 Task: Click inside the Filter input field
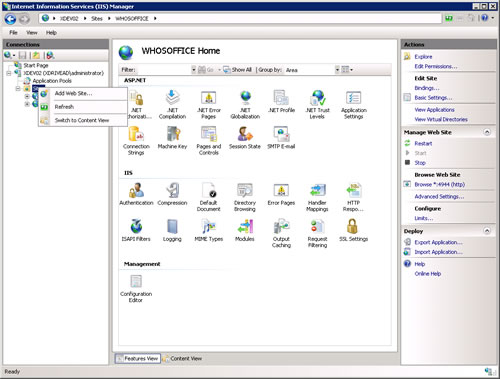click(163, 70)
